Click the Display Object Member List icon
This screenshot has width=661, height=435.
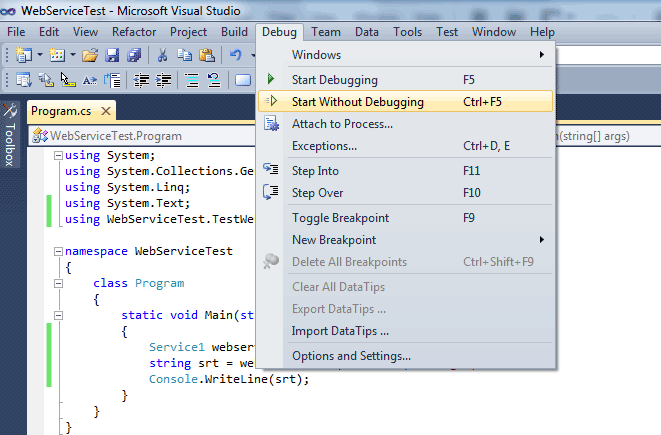[24, 80]
